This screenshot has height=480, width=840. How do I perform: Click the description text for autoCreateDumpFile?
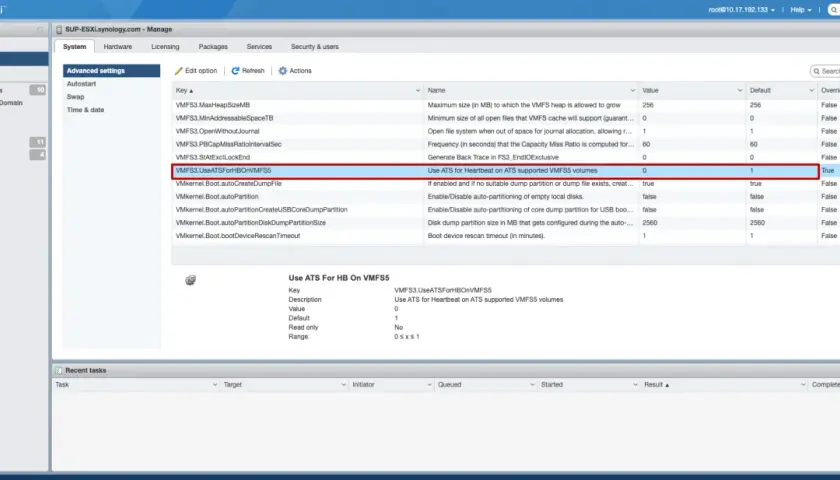point(530,184)
